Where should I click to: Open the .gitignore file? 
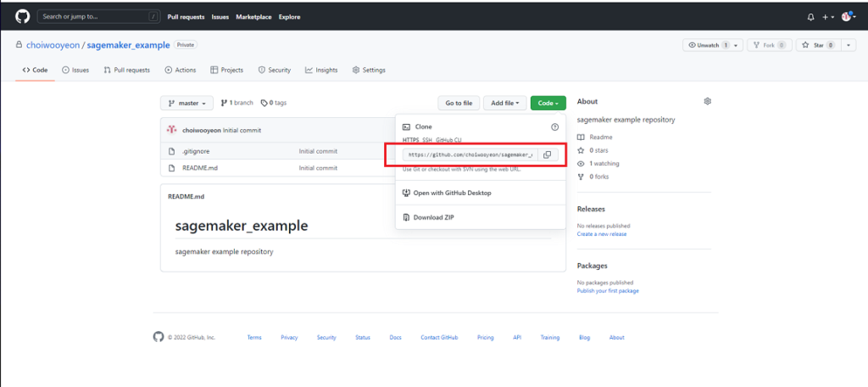click(196, 151)
